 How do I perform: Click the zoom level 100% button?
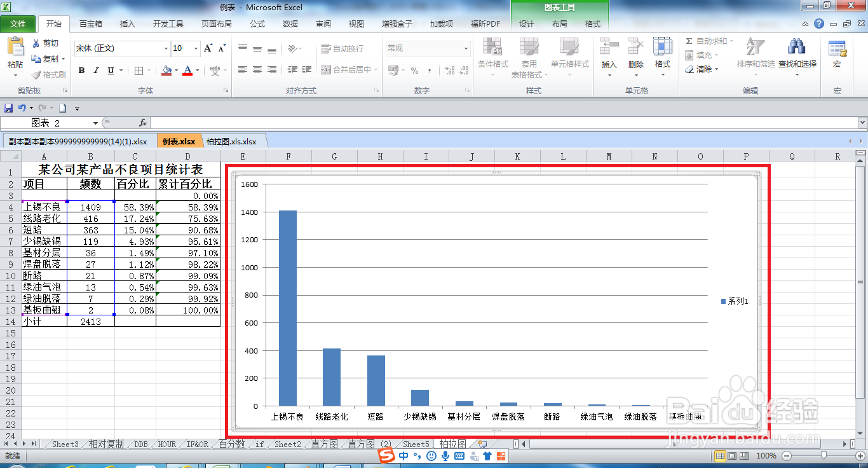click(766, 456)
